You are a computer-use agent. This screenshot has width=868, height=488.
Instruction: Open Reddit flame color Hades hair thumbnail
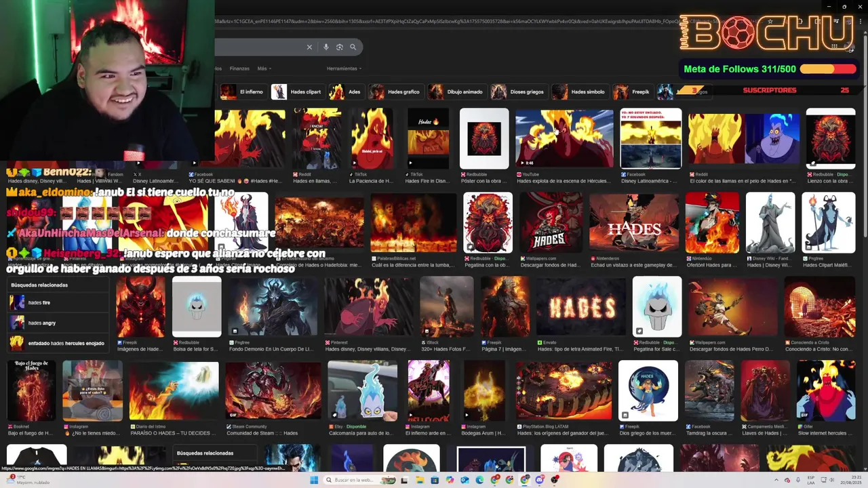pos(744,138)
